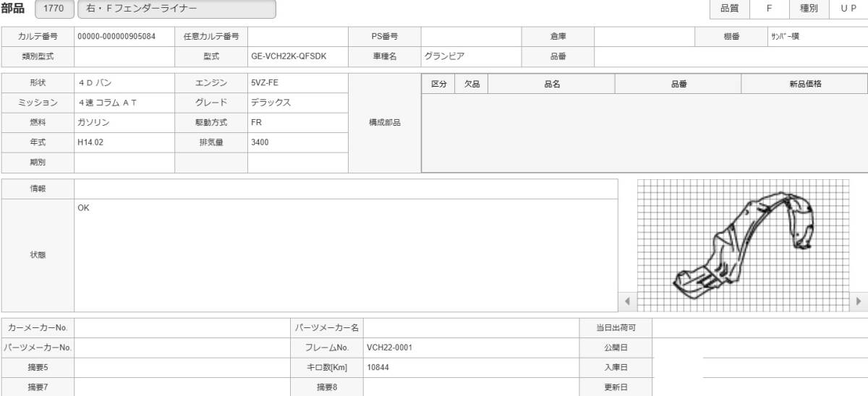Click the part code field showing 1770
868x396 pixels.
54,9
